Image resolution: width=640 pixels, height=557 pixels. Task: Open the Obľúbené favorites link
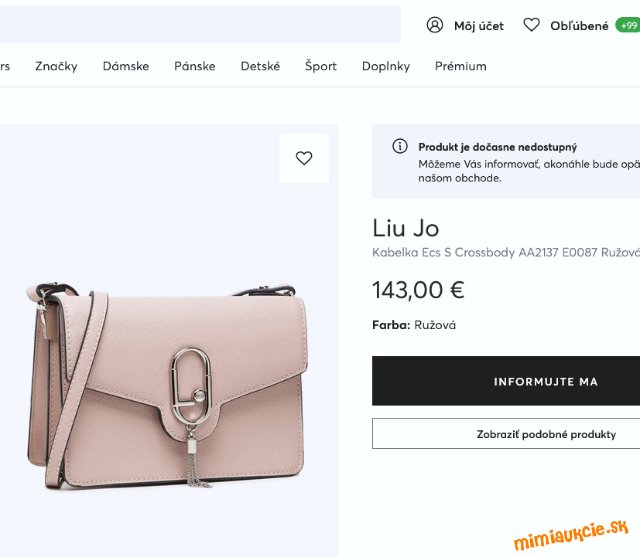[x=579, y=26]
